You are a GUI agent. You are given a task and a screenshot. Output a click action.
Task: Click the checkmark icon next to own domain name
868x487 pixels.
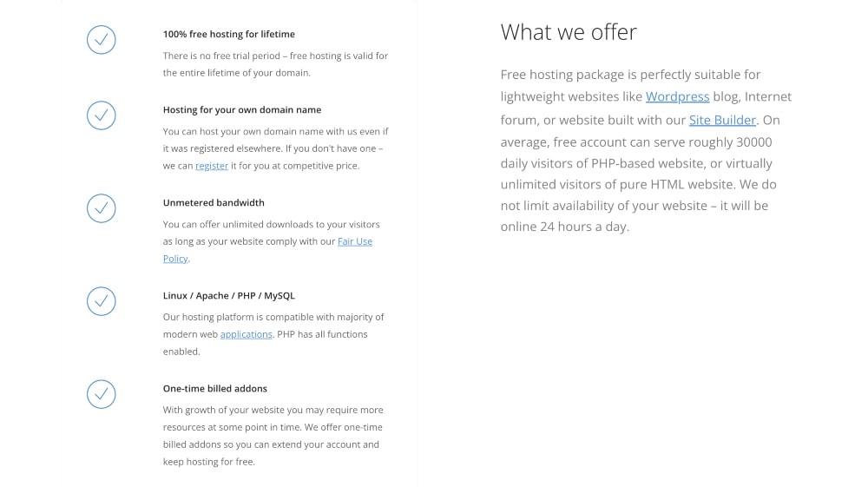[101, 115]
